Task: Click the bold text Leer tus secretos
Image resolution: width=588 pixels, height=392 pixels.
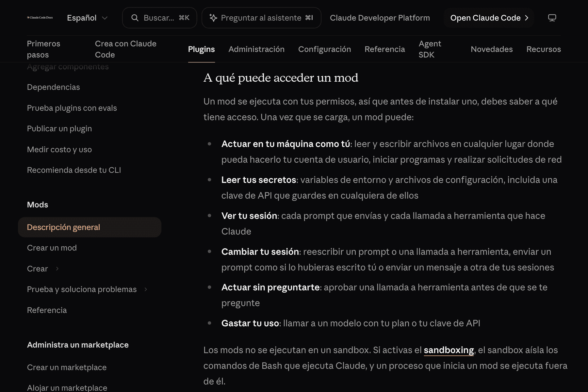Action: coord(259,180)
